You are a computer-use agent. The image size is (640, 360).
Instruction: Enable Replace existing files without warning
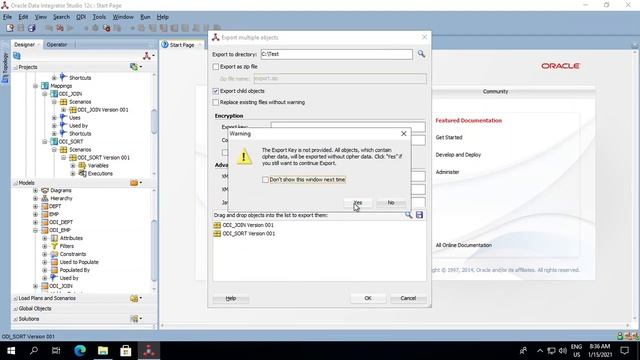216,102
